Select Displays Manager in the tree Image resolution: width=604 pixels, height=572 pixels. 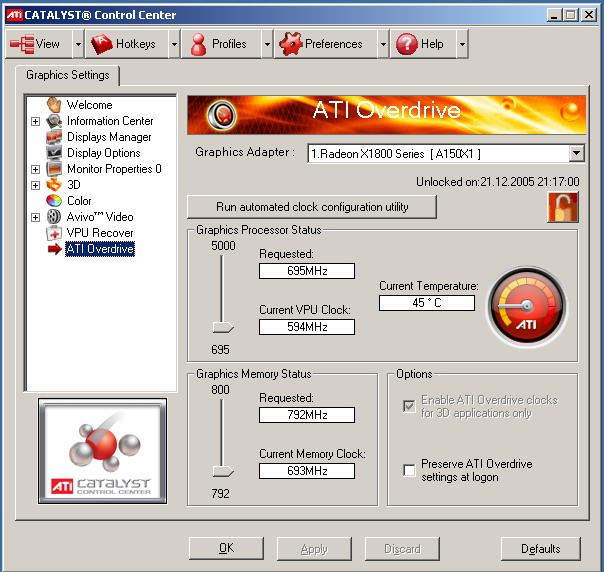coord(109,137)
